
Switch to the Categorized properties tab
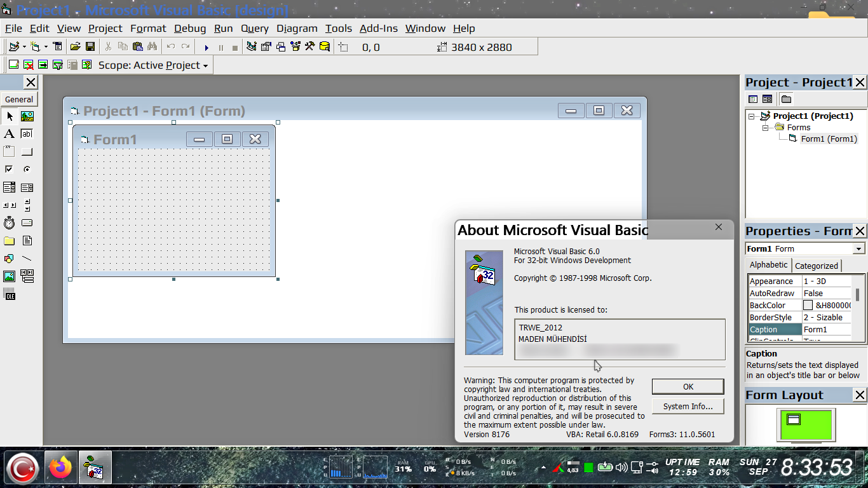pyautogui.click(x=817, y=266)
